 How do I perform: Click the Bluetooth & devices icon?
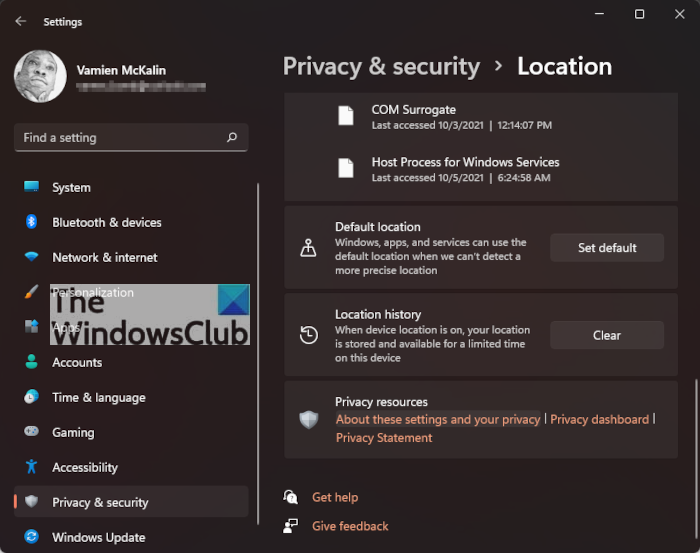point(32,222)
